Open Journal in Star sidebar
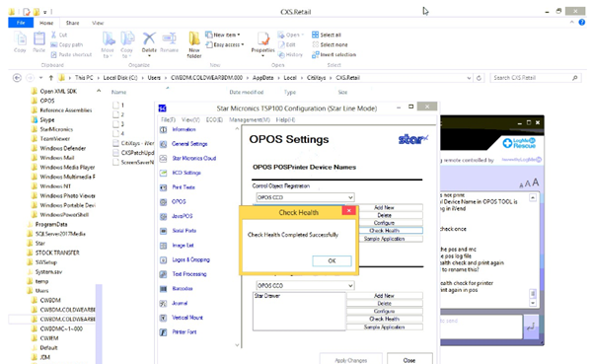This screenshot has width=593, height=364. [180, 303]
